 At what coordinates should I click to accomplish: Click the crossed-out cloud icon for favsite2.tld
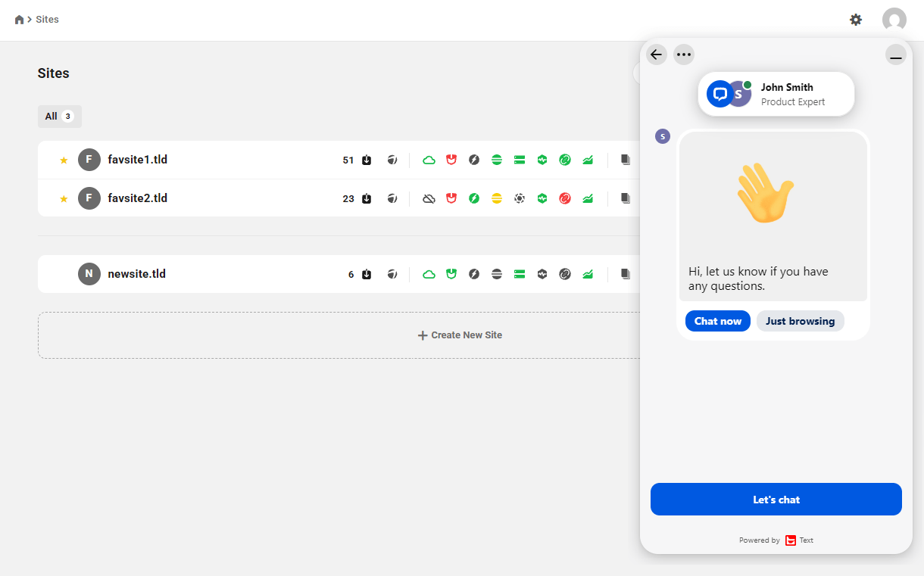[x=429, y=198]
